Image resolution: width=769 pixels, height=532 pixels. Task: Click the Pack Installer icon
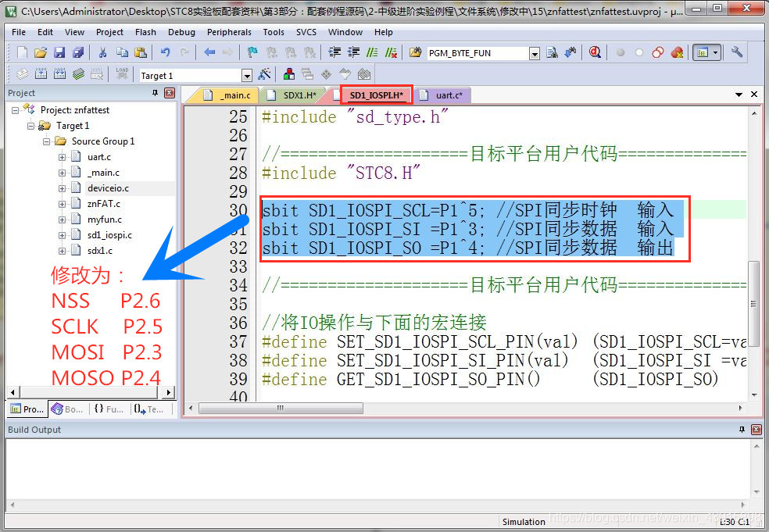pyautogui.click(x=364, y=74)
